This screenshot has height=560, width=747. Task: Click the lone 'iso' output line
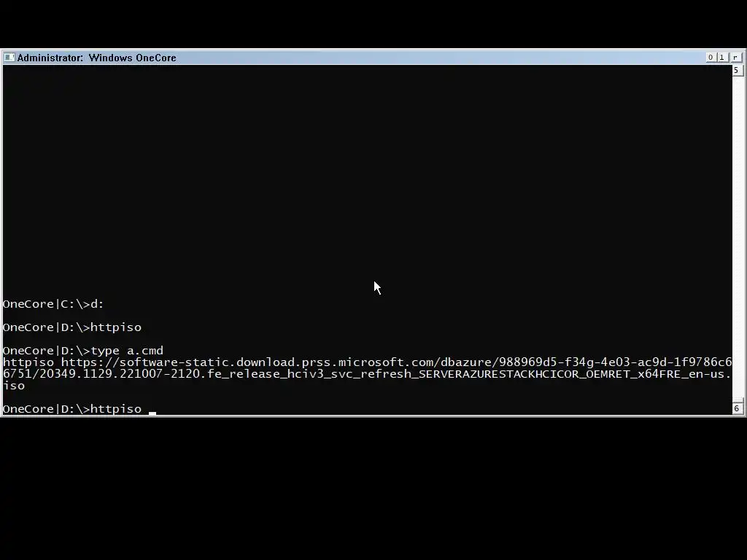(x=13, y=386)
